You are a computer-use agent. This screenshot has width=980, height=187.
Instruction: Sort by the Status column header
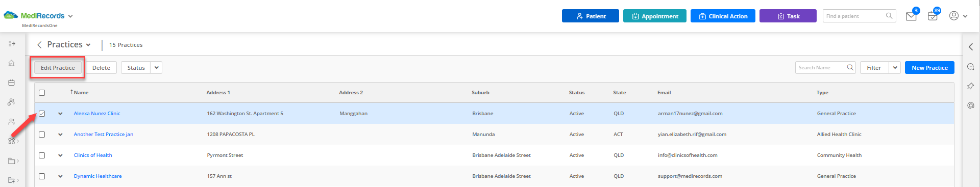(577, 93)
